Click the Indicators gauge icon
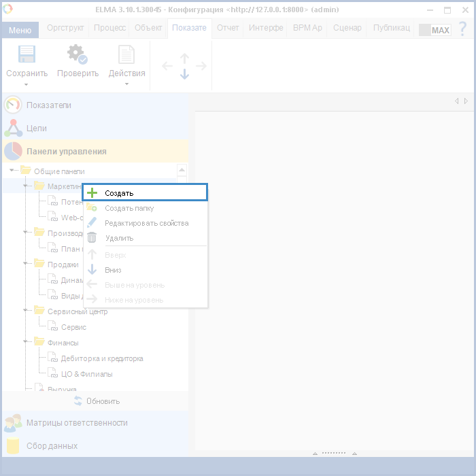Image resolution: width=476 pixels, height=476 pixels. tap(13, 105)
